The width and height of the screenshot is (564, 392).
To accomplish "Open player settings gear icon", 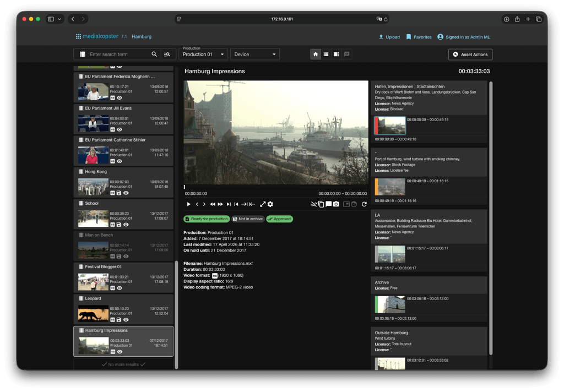I will [270, 204].
